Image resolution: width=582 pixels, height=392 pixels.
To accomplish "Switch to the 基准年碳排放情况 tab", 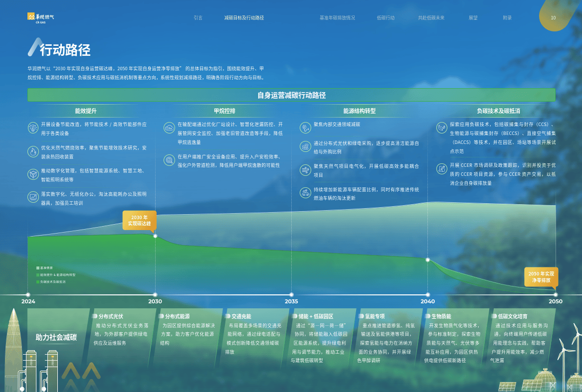I will (x=337, y=18).
